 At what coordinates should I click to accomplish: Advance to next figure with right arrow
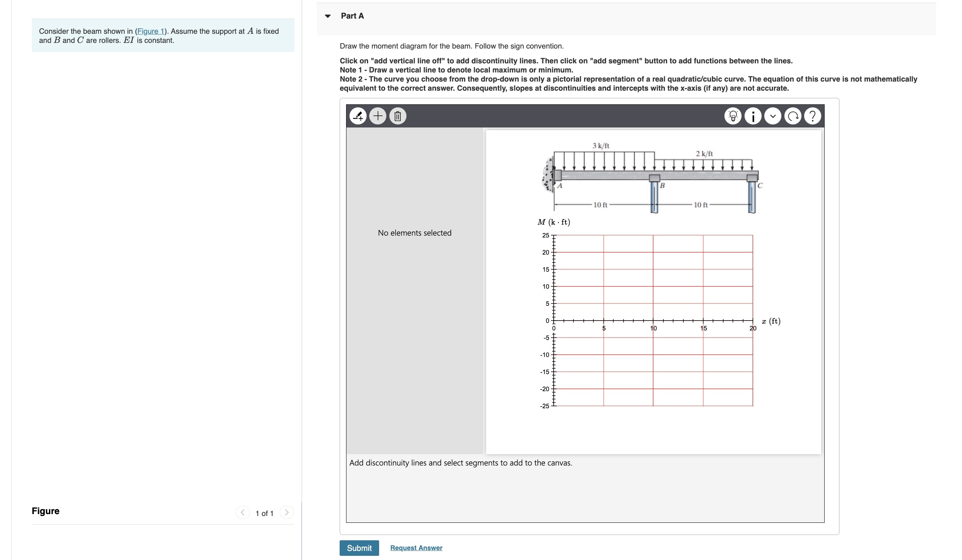pos(287,513)
